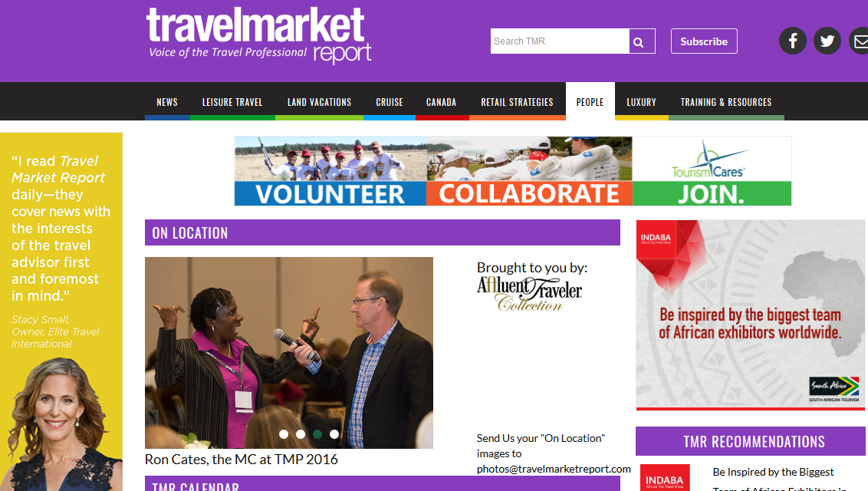The width and height of the screenshot is (868, 491).
Task: Click the Travel Market Report logo
Action: tap(258, 35)
